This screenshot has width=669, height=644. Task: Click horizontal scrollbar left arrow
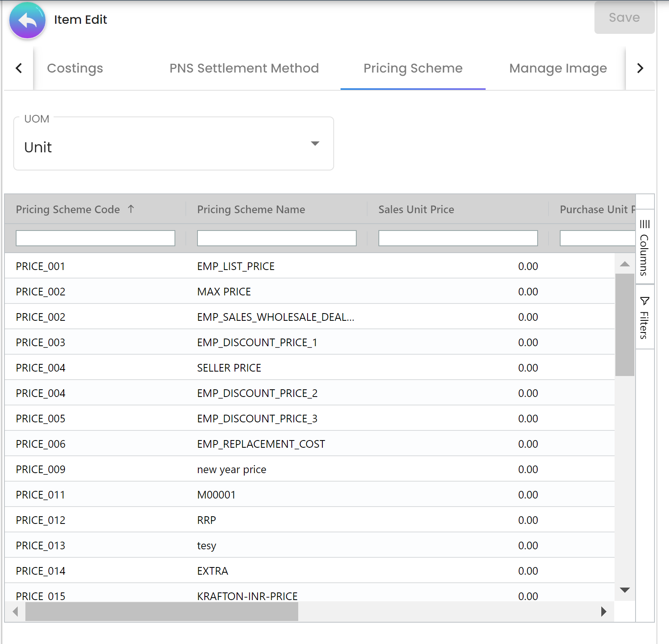point(15,612)
